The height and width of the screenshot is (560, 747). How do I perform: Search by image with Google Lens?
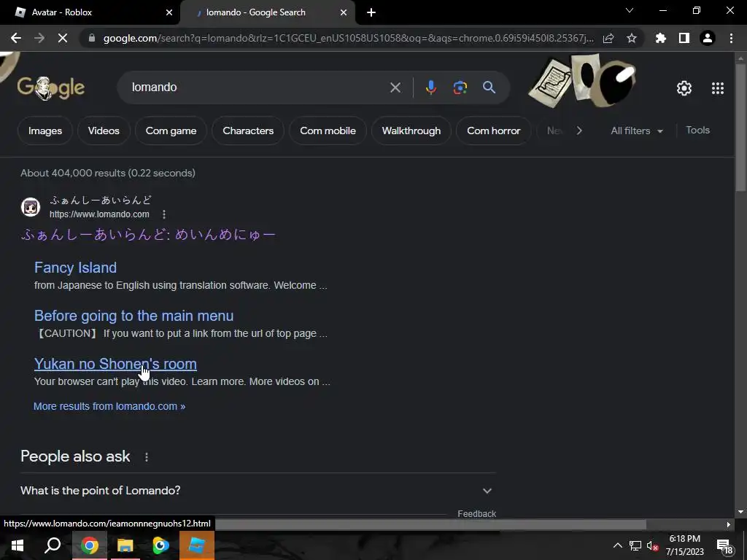click(x=460, y=87)
